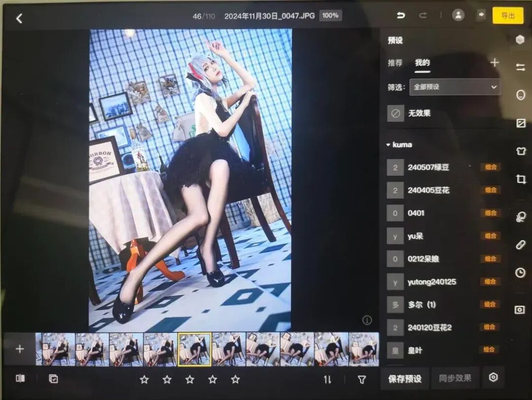The width and height of the screenshot is (532, 400).
Task: Open the presets cube icon in sidebar
Action: 520,40
